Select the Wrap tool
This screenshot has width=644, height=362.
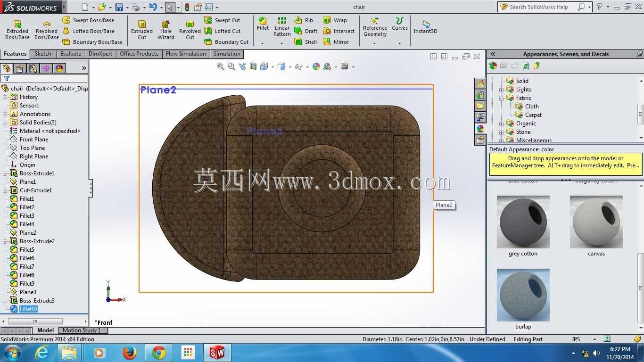point(335,20)
